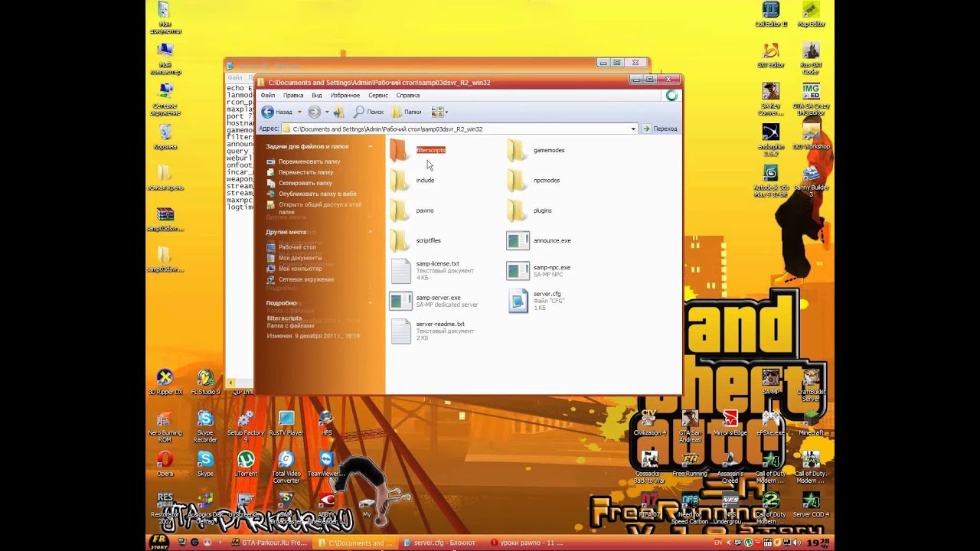Viewport: 980px width, 551px height.
Task: Open the Back history dropdown arrow
Action: (299, 112)
